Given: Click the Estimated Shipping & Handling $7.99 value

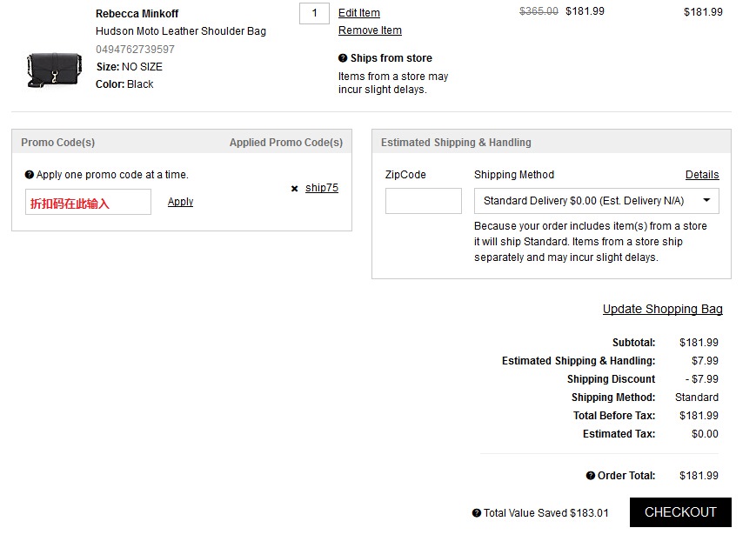Looking at the screenshot, I should coord(705,360).
